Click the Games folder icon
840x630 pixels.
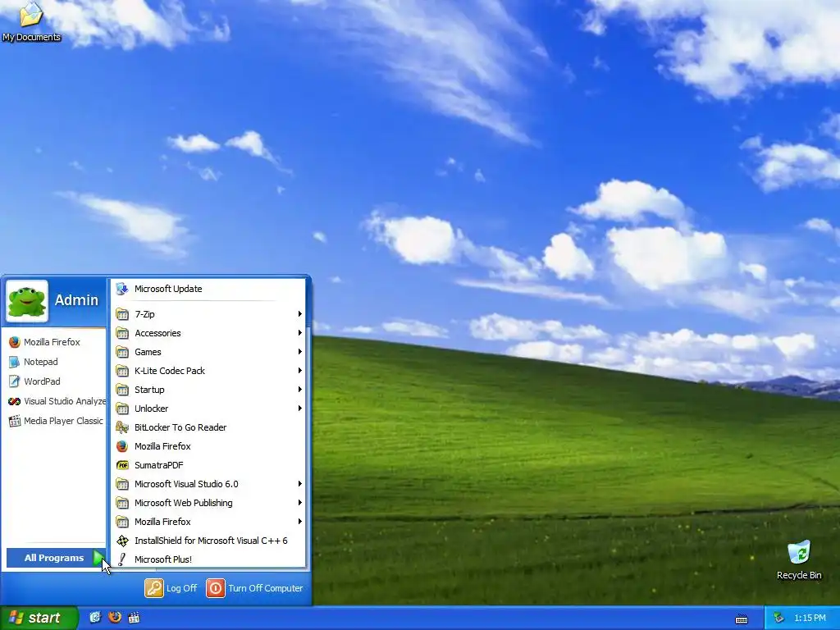point(122,352)
